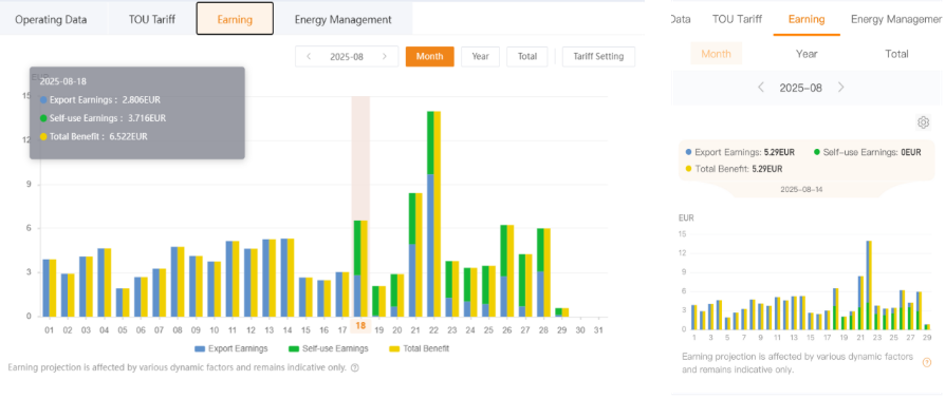Select the TOU Tariff tab in mobile view
The width and height of the screenshot is (945, 400).
coord(737,19)
